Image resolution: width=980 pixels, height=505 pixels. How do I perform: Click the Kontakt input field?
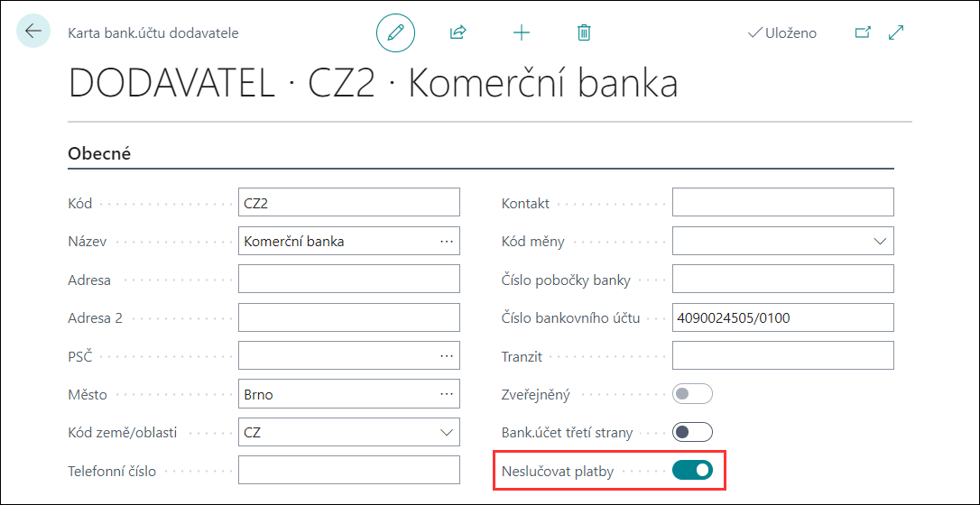click(783, 202)
